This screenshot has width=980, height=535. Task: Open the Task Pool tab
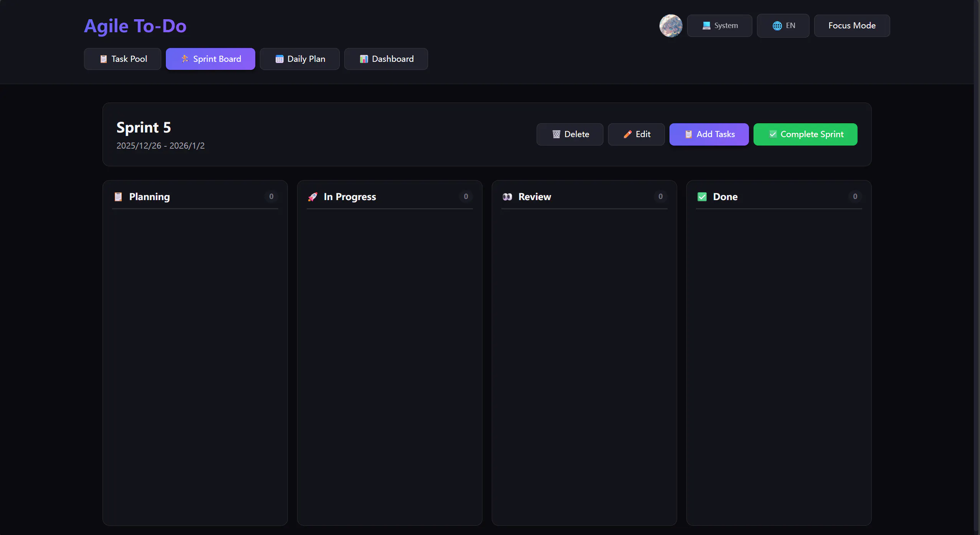[122, 59]
